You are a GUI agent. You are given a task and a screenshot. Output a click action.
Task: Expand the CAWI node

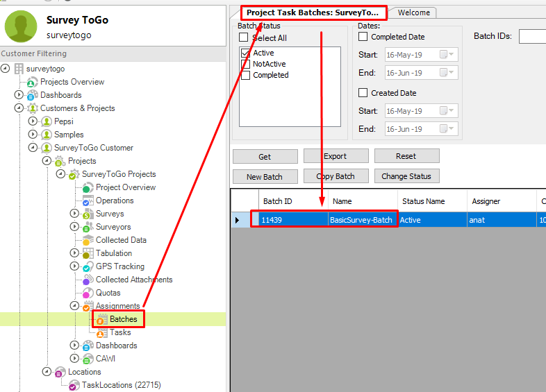74,358
